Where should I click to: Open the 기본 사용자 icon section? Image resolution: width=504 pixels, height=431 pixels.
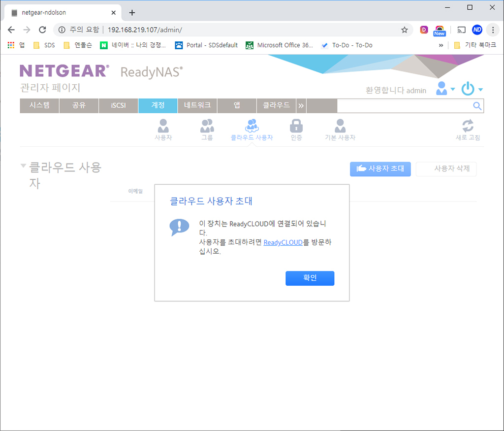340,130
